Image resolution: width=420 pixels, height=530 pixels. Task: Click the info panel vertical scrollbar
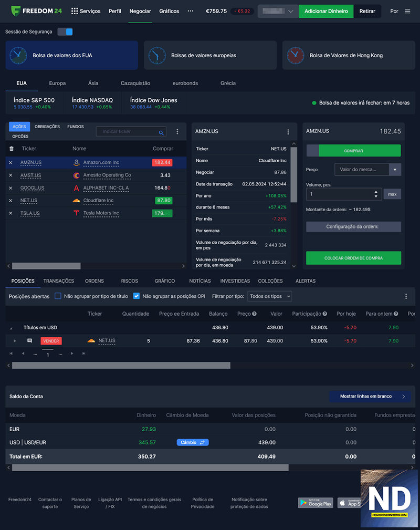click(293, 175)
